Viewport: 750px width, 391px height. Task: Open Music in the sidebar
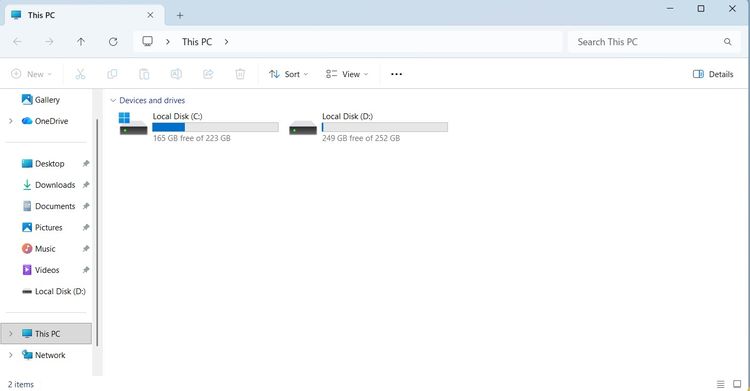click(x=38, y=249)
